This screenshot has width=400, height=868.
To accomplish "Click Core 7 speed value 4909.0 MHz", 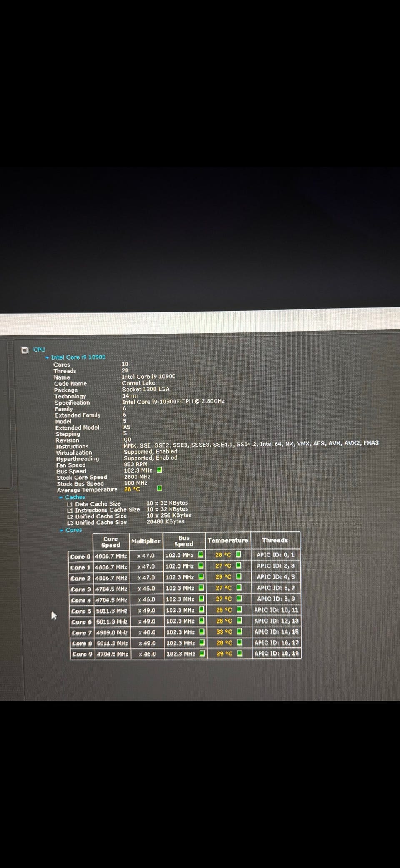I will coord(112,633).
